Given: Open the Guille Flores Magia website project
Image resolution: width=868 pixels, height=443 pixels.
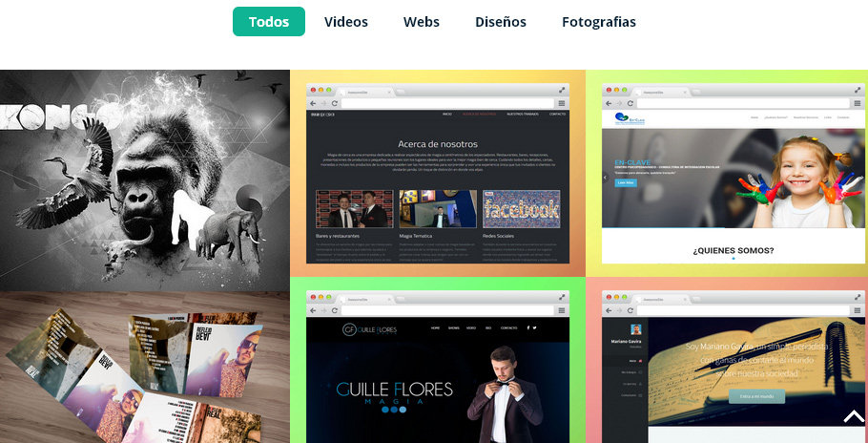Looking at the screenshot, I should coord(438,360).
